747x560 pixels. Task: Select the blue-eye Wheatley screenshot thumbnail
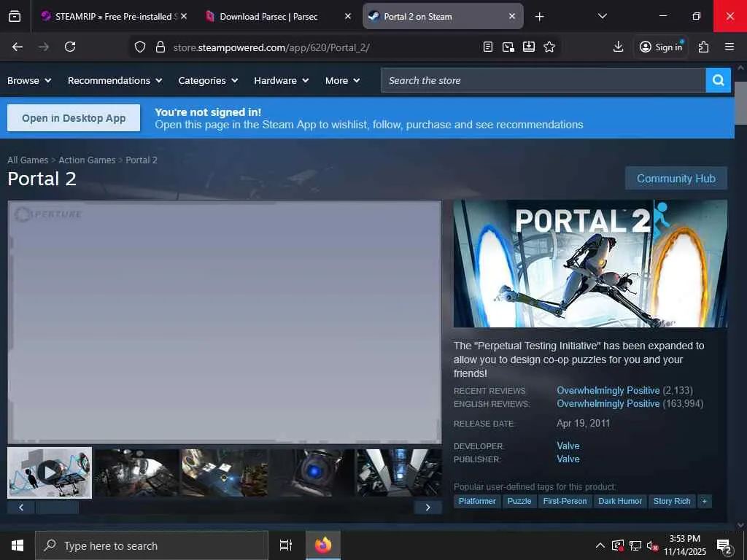(x=312, y=472)
